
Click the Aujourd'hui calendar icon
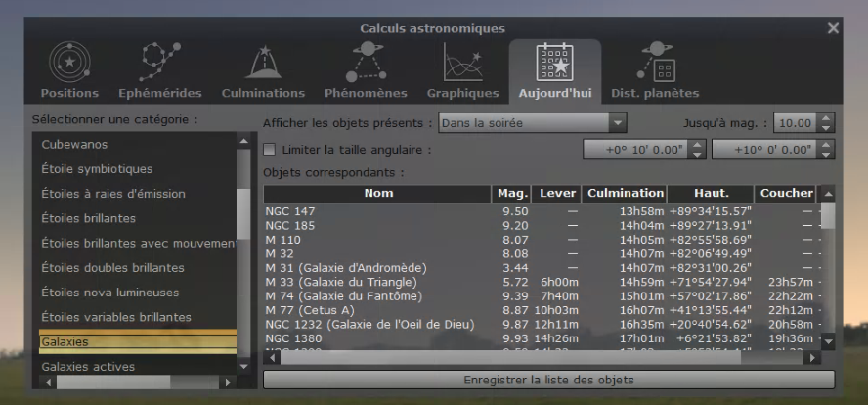click(554, 62)
